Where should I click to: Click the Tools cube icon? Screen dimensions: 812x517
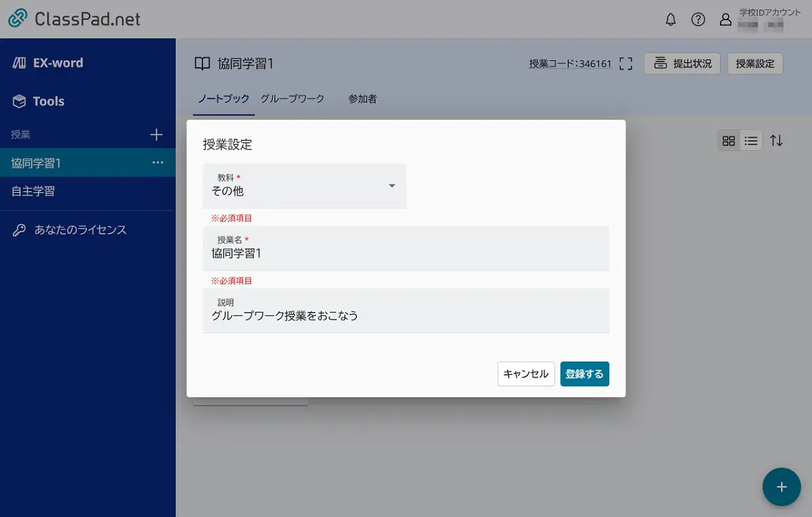click(x=19, y=101)
